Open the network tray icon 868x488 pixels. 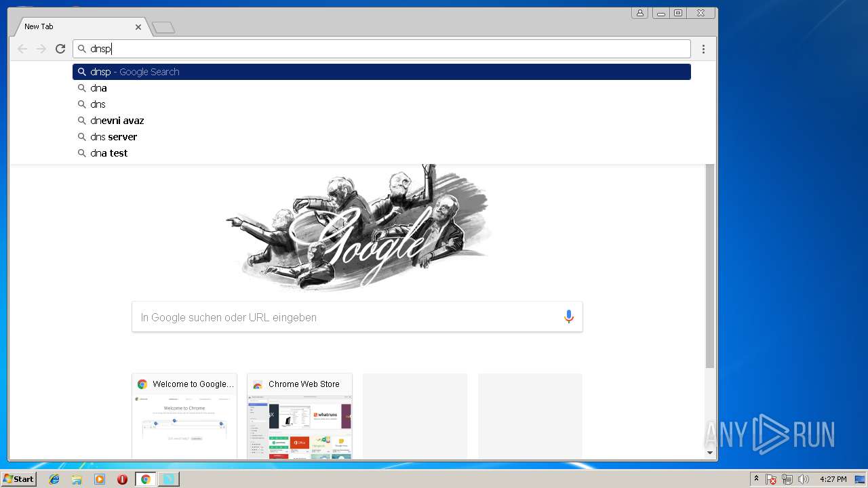(787, 479)
